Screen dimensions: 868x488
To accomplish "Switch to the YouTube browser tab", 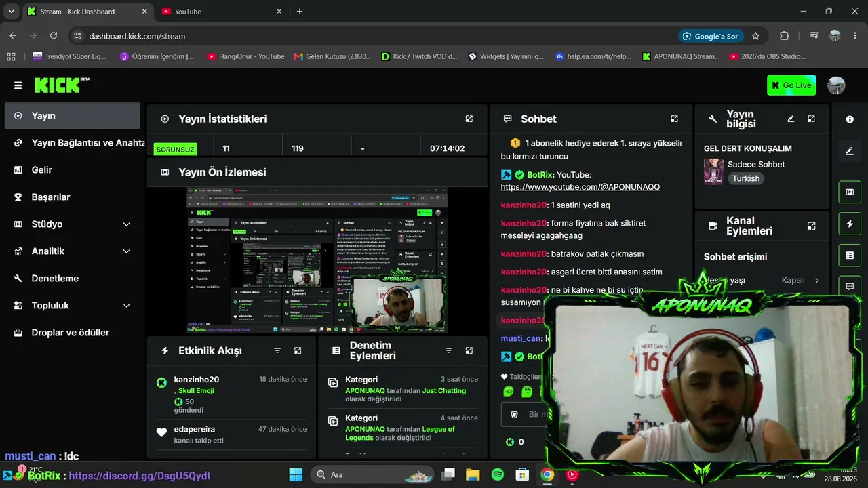I will (221, 12).
